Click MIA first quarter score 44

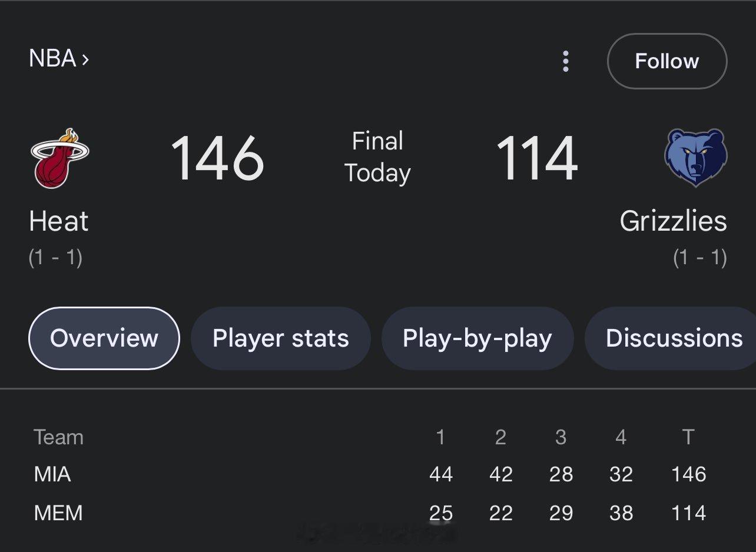pyautogui.click(x=440, y=474)
